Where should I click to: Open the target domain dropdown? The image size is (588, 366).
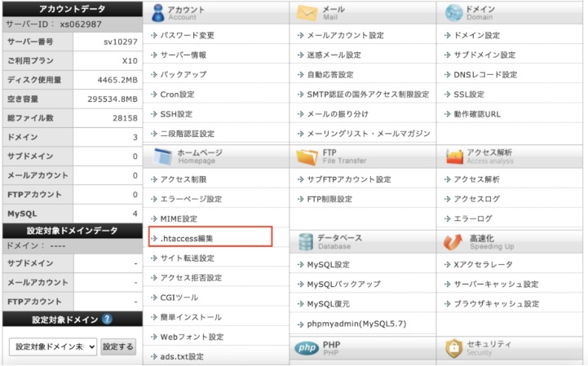[x=53, y=346]
